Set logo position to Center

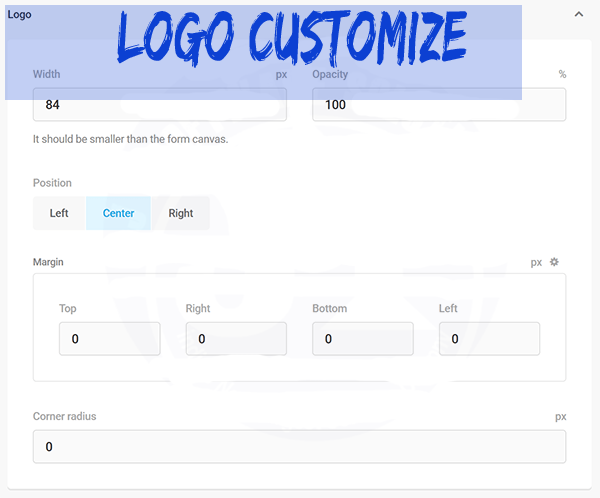[x=118, y=213]
